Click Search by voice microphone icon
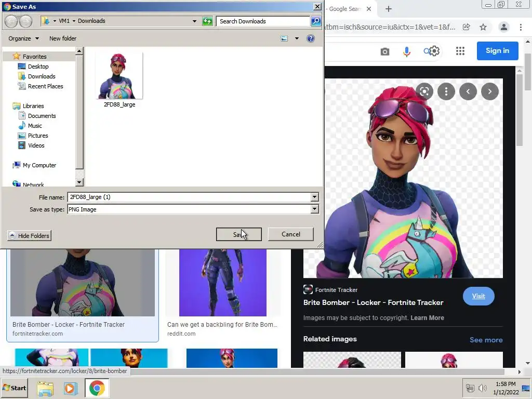Screen dimensions: 532x399 pos(406,51)
